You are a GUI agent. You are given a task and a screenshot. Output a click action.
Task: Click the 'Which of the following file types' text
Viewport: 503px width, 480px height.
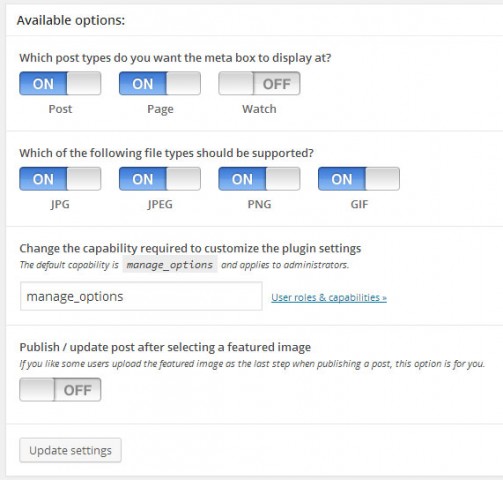[x=167, y=153]
